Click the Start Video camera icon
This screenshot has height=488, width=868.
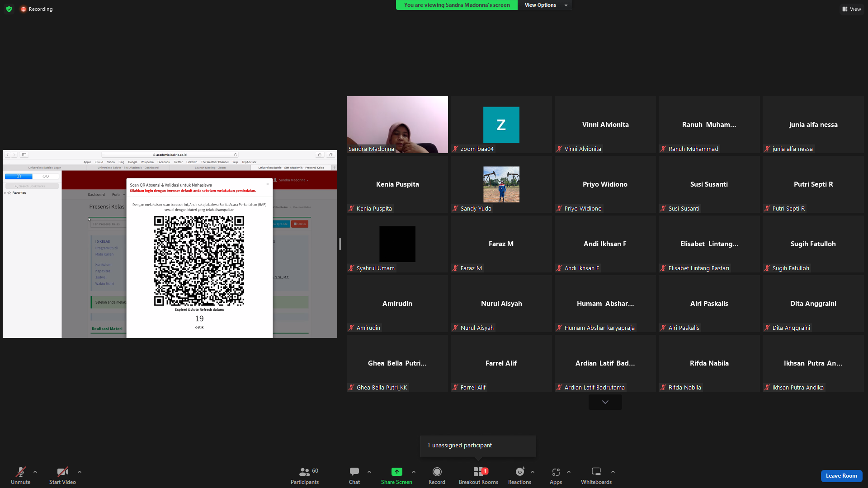[62, 472]
